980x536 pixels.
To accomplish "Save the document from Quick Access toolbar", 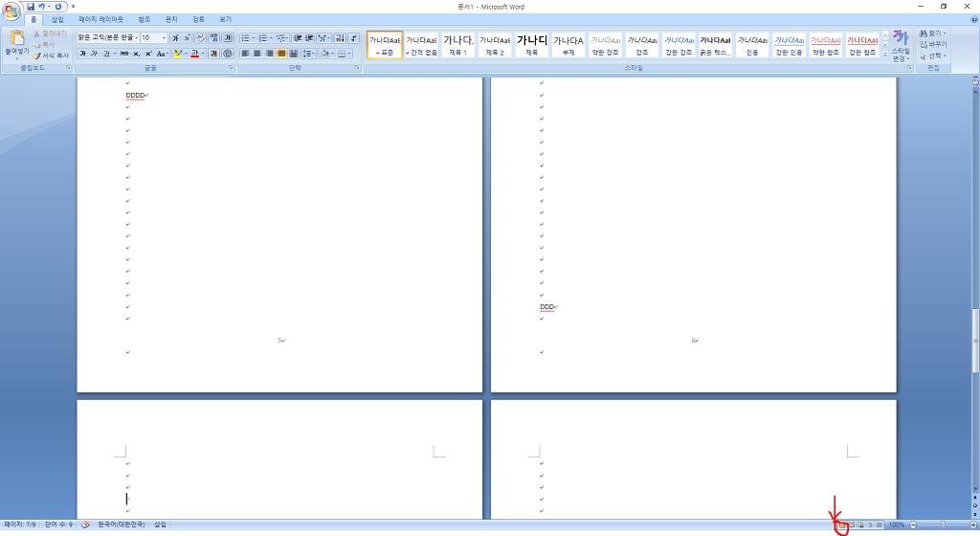I will 30,7.
